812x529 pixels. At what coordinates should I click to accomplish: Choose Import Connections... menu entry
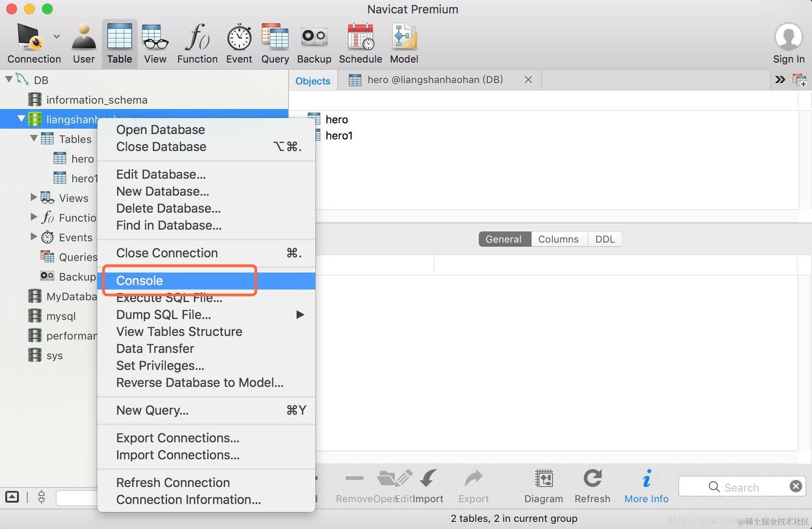(206, 455)
